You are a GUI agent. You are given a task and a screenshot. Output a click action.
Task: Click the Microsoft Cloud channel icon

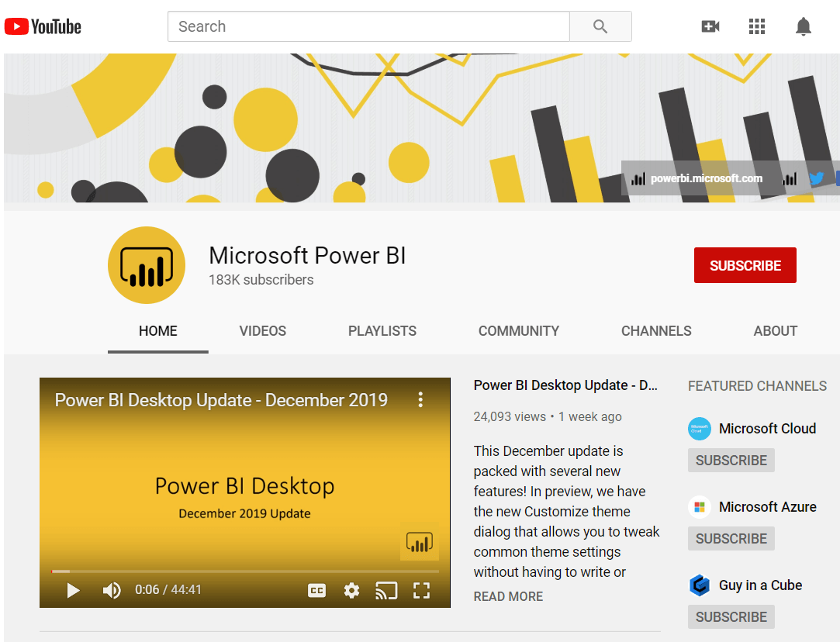(699, 428)
